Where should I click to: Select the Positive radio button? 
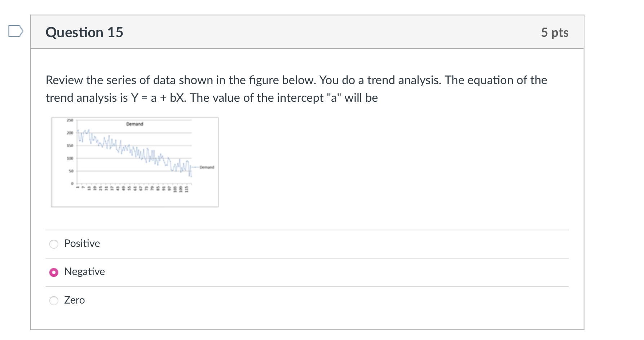(54, 244)
